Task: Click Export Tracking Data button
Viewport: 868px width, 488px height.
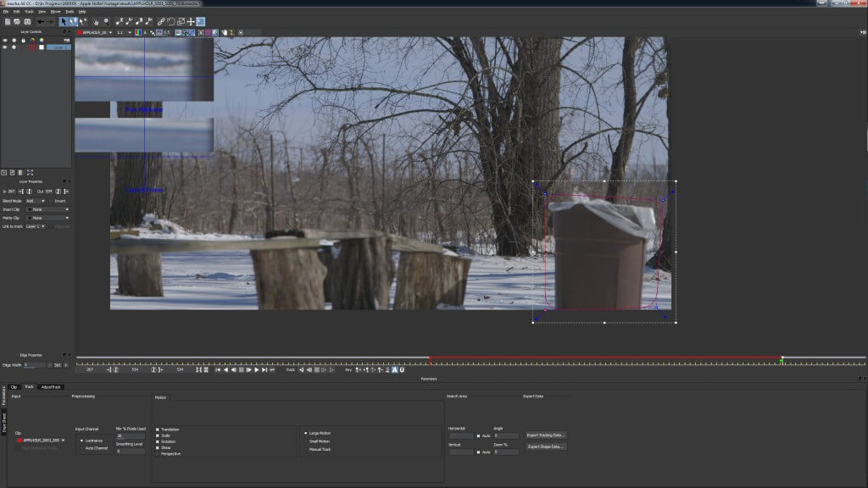Action: click(546, 435)
